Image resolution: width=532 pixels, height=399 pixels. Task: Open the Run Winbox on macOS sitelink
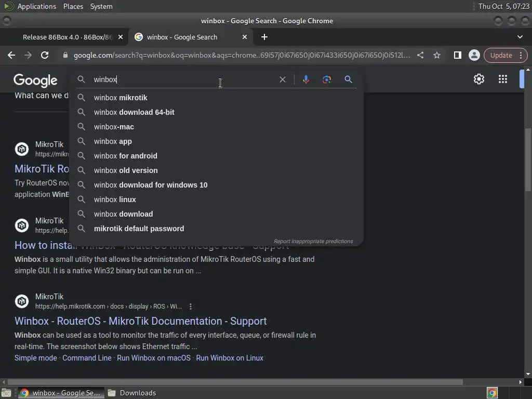154,358
